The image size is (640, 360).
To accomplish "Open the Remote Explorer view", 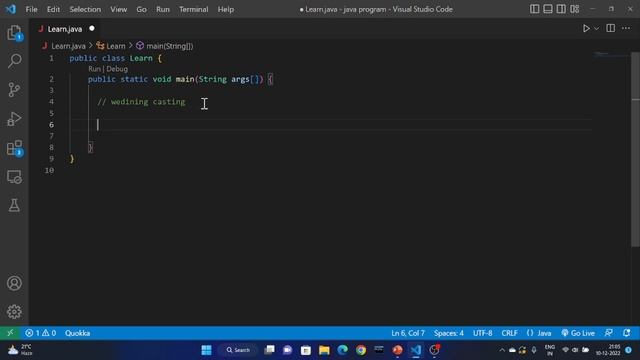I will [14, 177].
